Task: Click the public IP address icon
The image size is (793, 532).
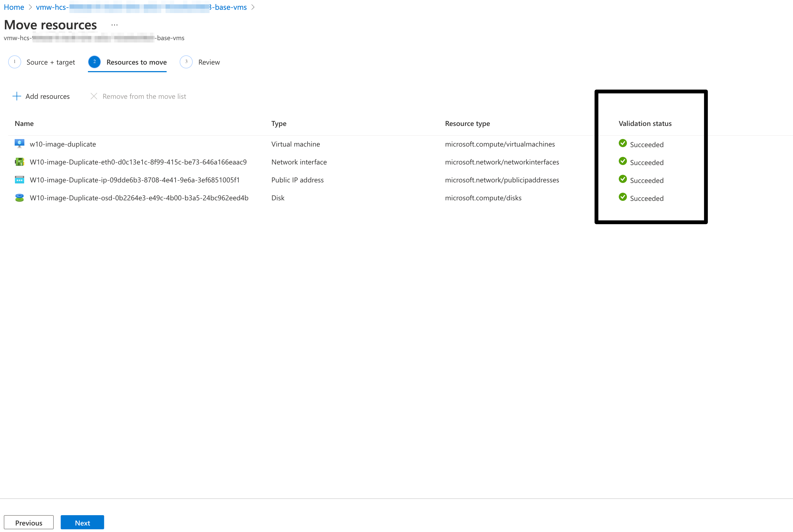Action: pyautogui.click(x=19, y=180)
